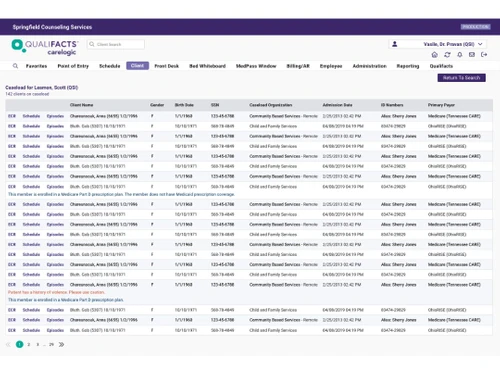
Task: Click the Primary Payor column header
Action: click(x=441, y=105)
